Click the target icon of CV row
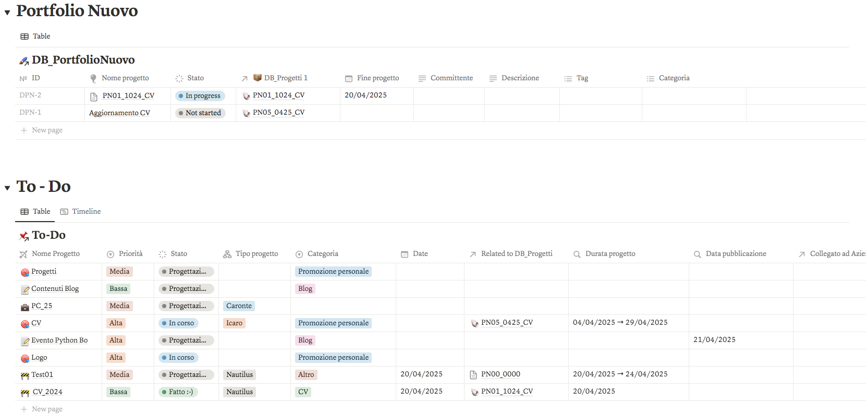Screen dimensions: 868x415 tap(25, 324)
